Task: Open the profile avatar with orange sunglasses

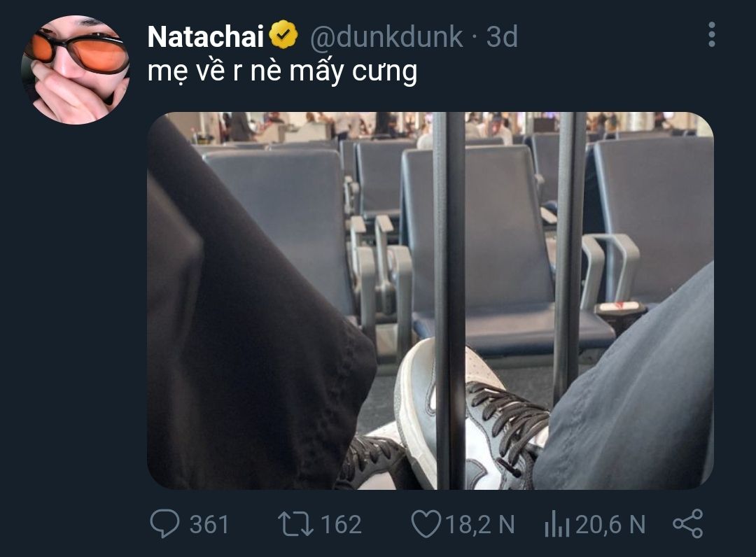Action: (76, 70)
